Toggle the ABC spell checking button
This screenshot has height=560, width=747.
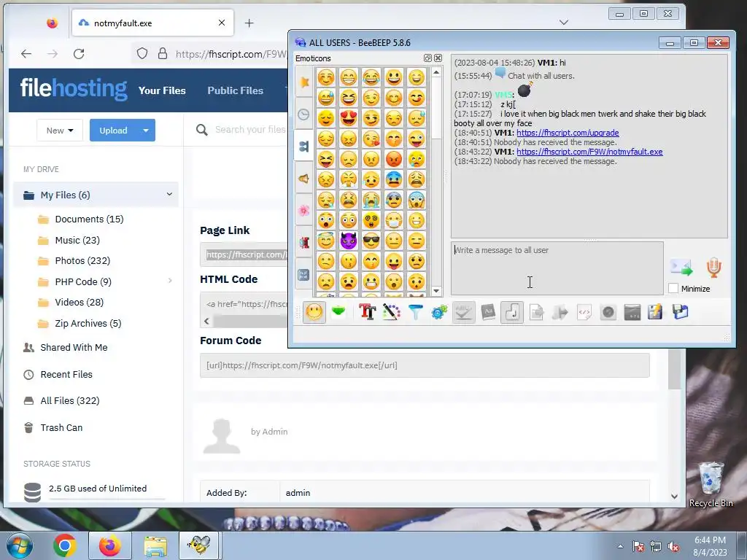click(463, 312)
